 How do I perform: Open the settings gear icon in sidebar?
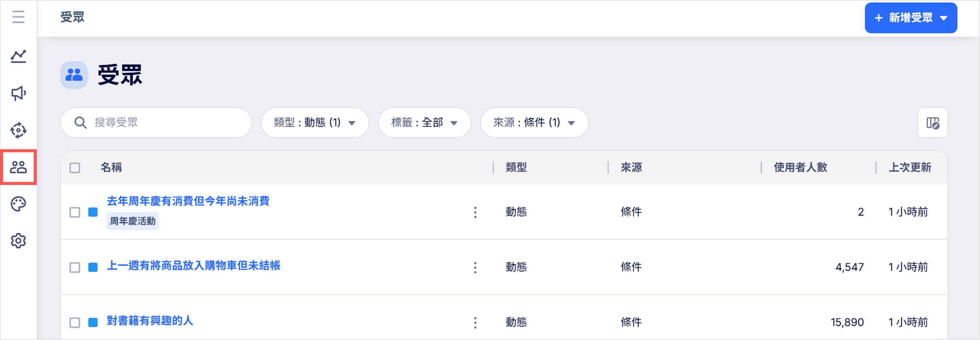click(18, 241)
